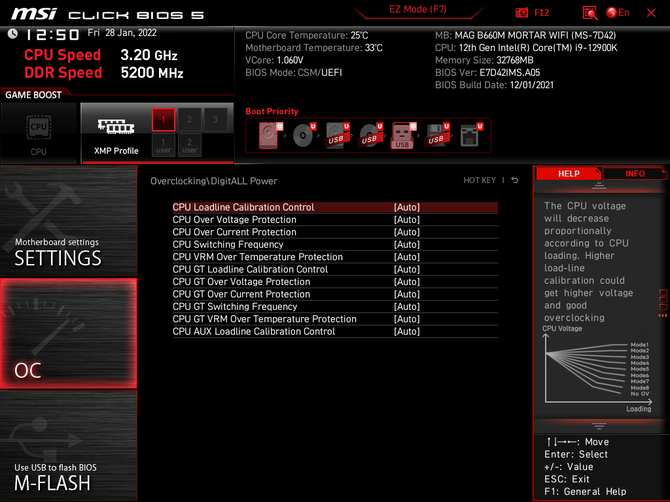Image resolution: width=670 pixels, height=502 pixels.
Task: Click the CPU Voltage loadline graph
Action: click(x=597, y=370)
